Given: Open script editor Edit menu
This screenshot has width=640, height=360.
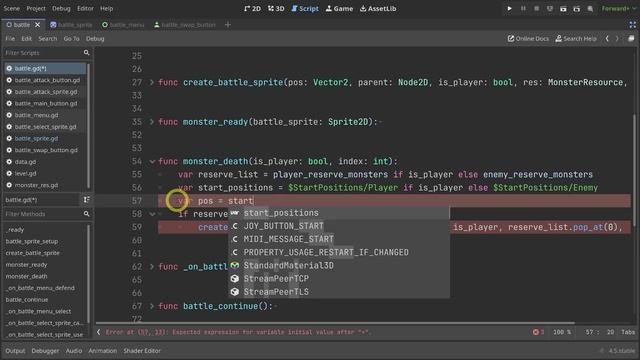Looking at the screenshot, I should [x=27, y=39].
